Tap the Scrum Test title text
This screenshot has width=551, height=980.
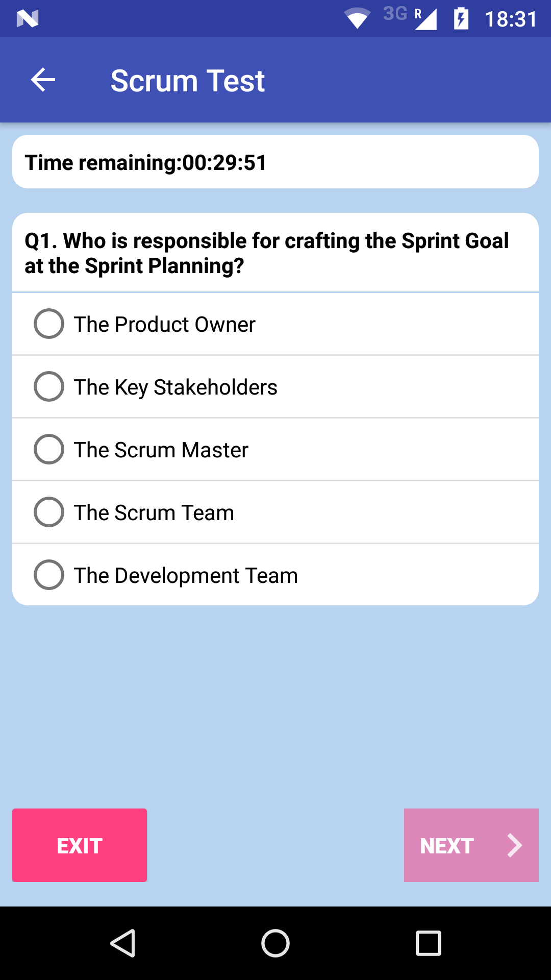tap(188, 80)
